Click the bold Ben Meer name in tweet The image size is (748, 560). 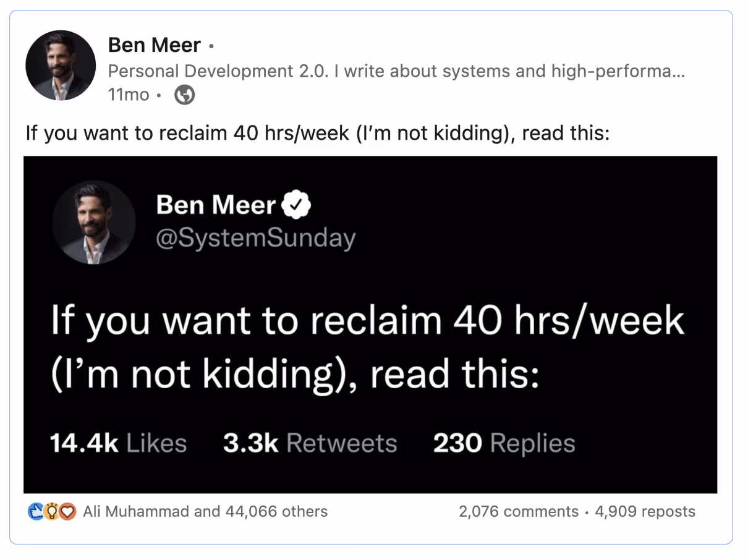pyautogui.click(x=215, y=205)
